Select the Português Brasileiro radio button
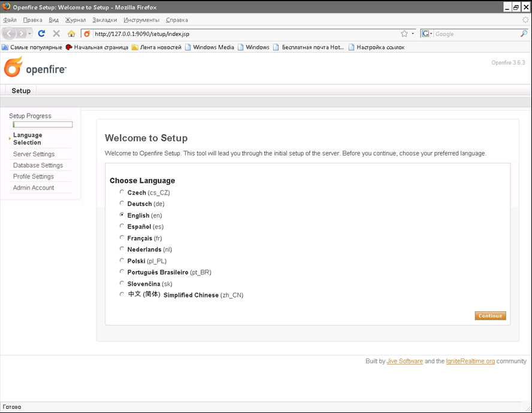The height and width of the screenshot is (413, 532). tap(122, 271)
